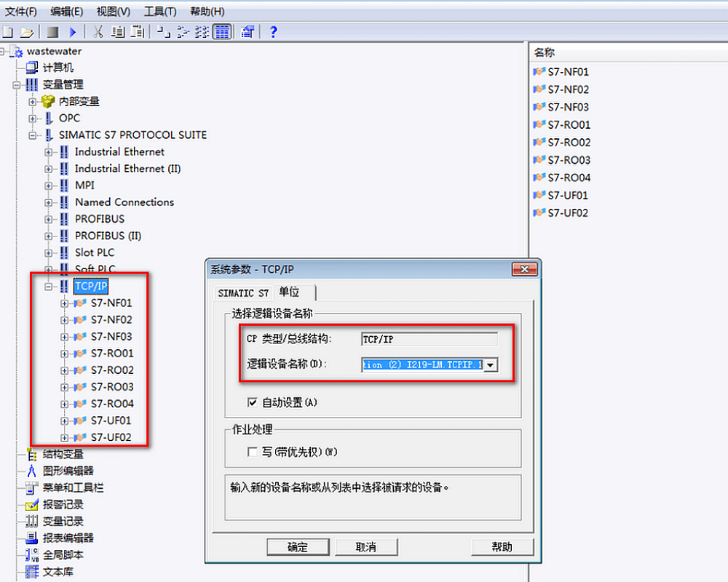Viewport: 728px width, 582px height.
Task: Click the Cut scissors toolbar icon
Action: coord(98,32)
